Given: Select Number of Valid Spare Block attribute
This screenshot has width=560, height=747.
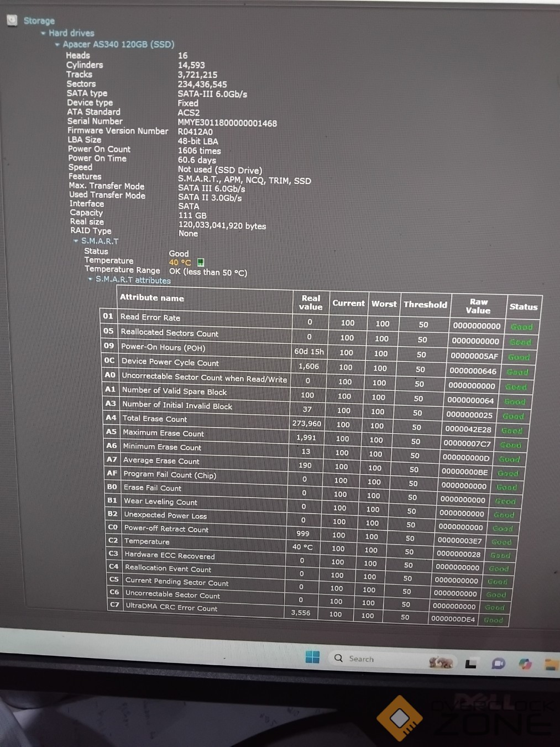Looking at the screenshot, I should [x=175, y=391].
